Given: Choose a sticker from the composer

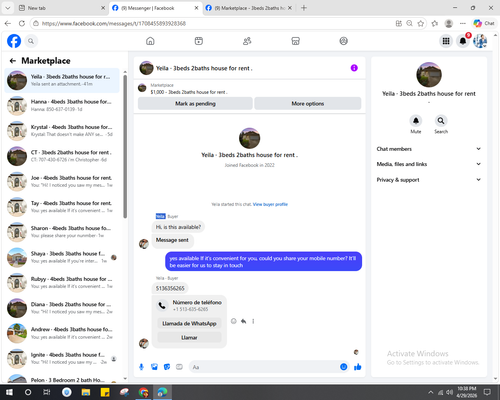Looking at the screenshot, I should pyautogui.click(x=167, y=367).
